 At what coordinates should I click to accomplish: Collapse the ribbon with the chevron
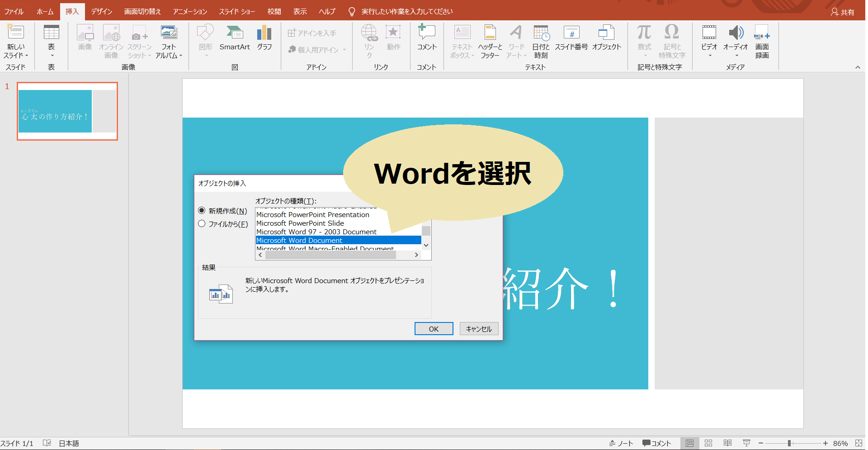tap(858, 66)
